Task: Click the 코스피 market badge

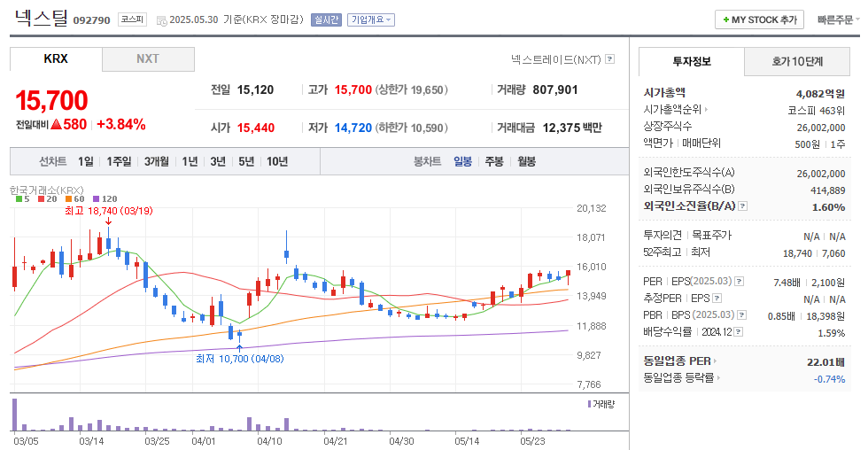Action: [132, 19]
